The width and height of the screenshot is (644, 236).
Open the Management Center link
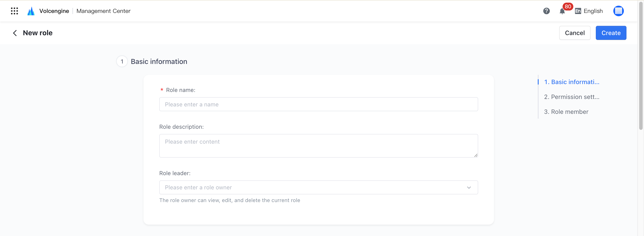(x=103, y=11)
